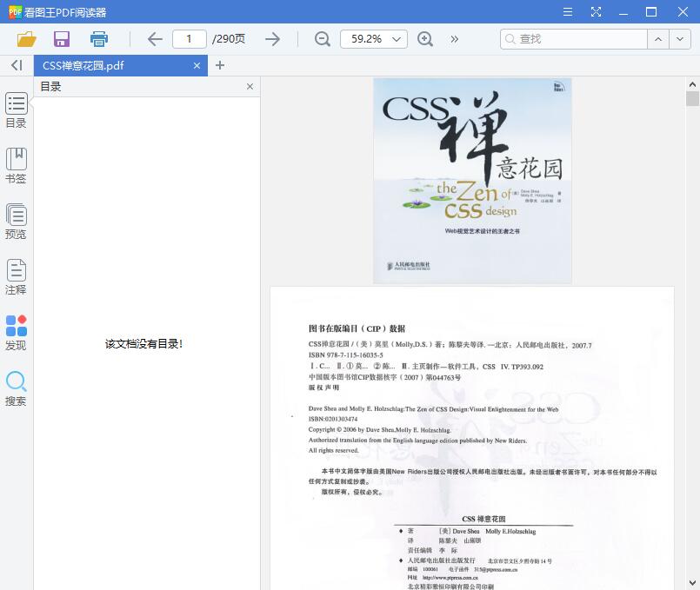Image resolution: width=700 pixels, height=590 pixels.
Task: Open the 目录 contents sidebar panel
Action: tap(16, 110)
